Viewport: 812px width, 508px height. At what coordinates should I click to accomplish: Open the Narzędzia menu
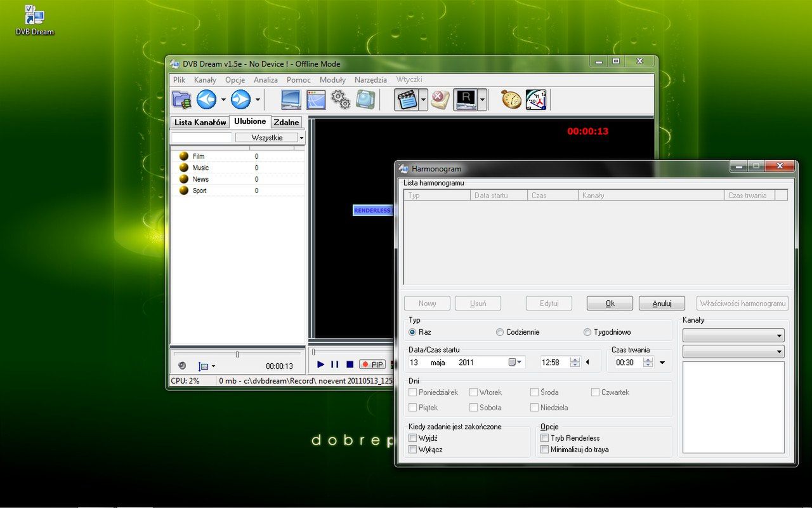(x=370, y=80)
